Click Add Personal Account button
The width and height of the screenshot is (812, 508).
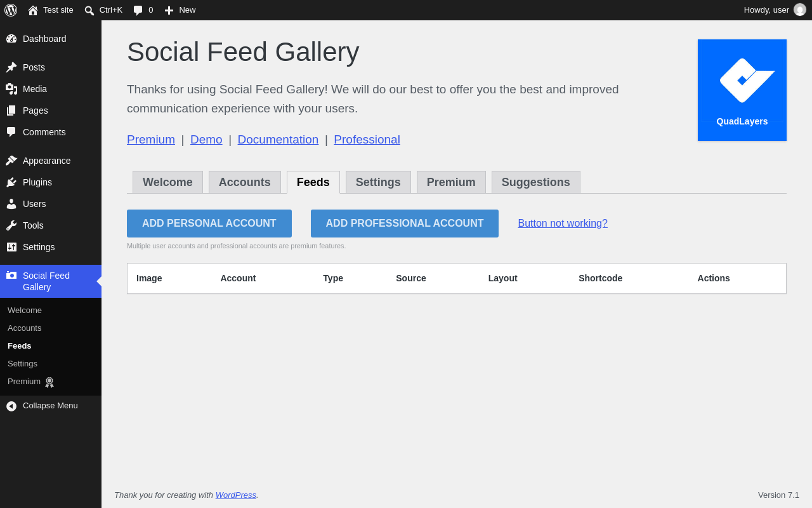209,224
